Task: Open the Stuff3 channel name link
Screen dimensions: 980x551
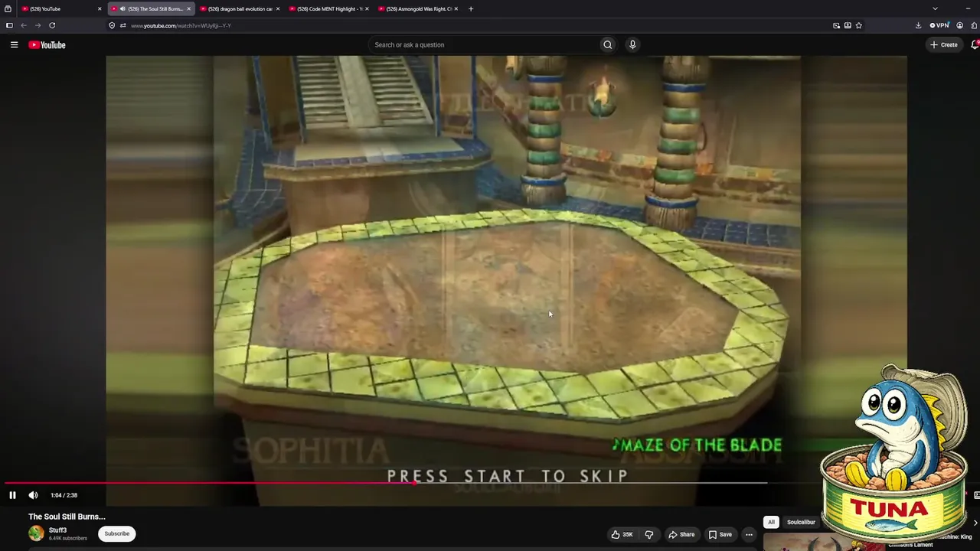Action: click(58, 530)
